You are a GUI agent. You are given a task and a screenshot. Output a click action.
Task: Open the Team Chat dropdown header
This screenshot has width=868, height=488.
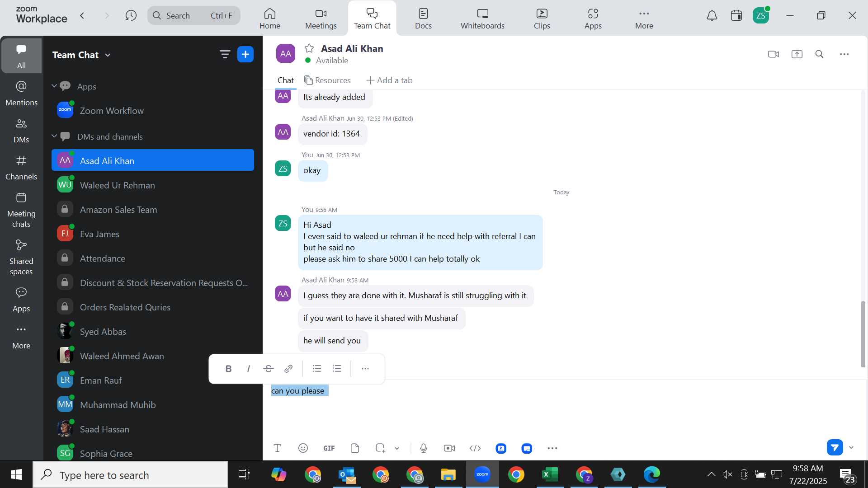click(81, 55)
